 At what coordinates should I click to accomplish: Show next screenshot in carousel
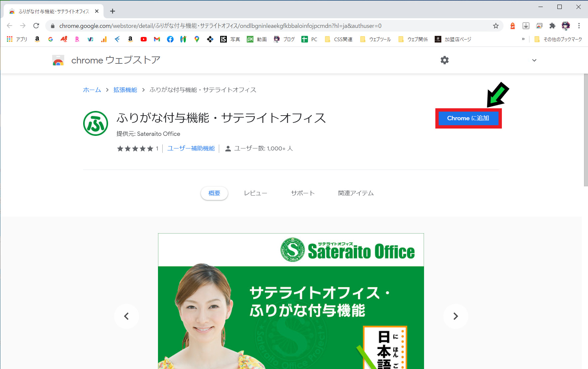(x=456, y=316)
